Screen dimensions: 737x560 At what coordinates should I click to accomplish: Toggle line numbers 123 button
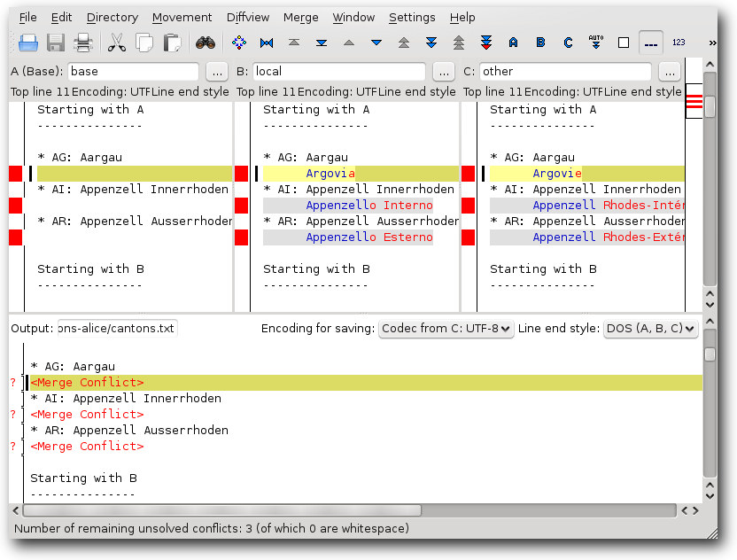pos(679,43)
